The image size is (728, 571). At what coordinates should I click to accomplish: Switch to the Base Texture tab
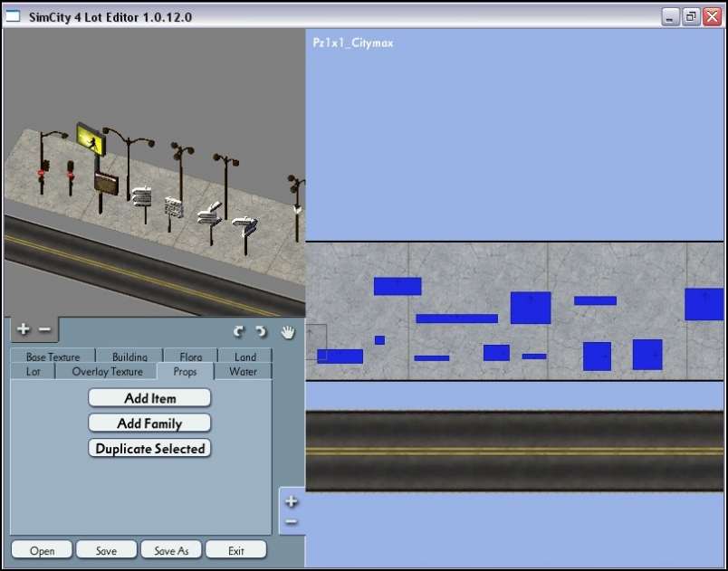[53, 357]
